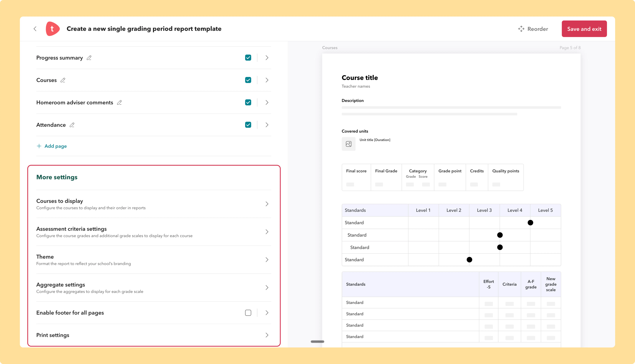Click the unit image placeholder icon
This screenshot has width=635, height=364.
tap(348, 144)
